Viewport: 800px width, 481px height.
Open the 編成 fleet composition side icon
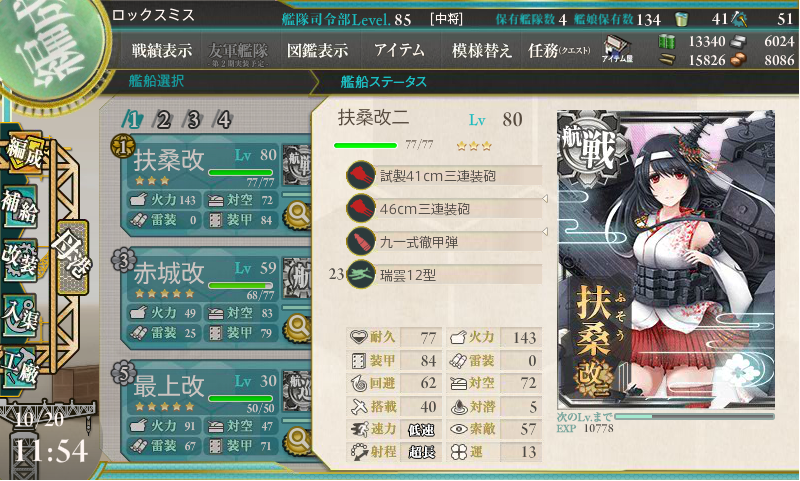(x=23, y=153)
